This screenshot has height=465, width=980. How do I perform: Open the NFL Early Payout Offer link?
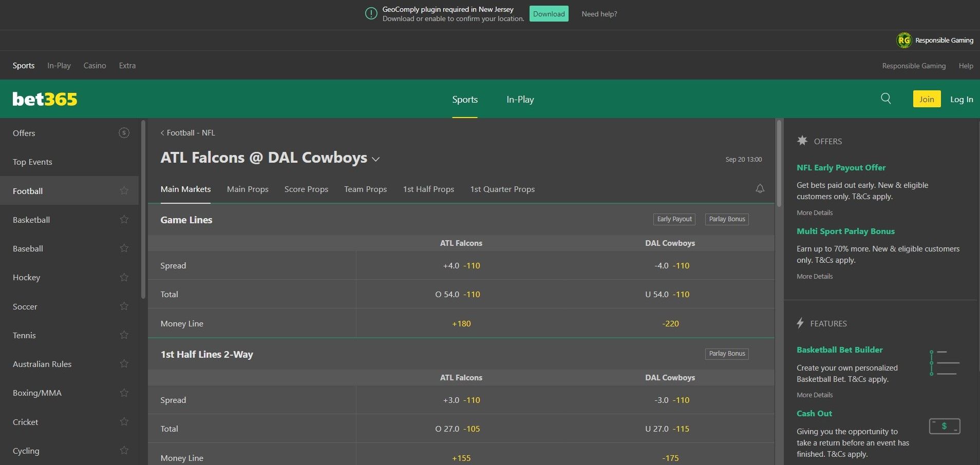point(841,167)
